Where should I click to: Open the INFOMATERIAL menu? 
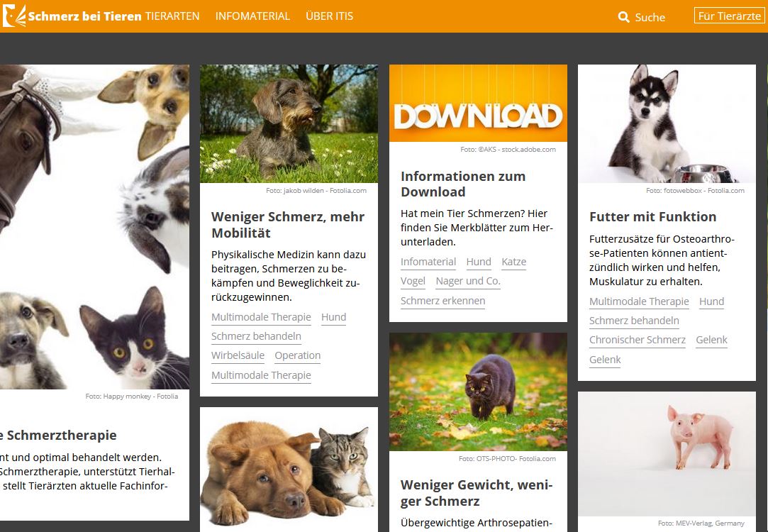(x=252, y=16)
